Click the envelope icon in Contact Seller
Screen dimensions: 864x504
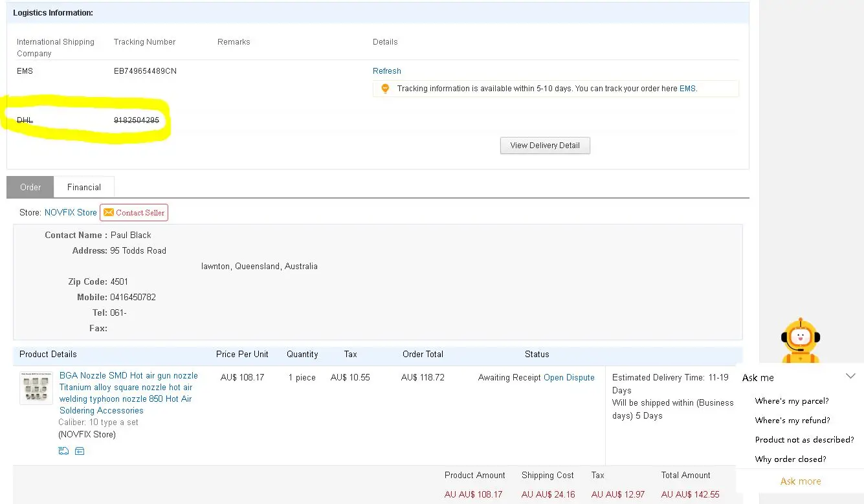pos(109,212)
